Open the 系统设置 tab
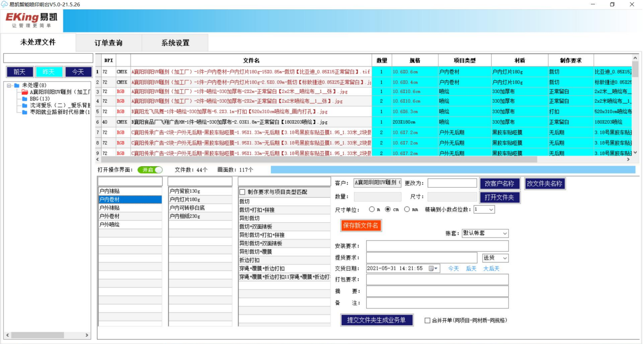 (x=175, y=43)
